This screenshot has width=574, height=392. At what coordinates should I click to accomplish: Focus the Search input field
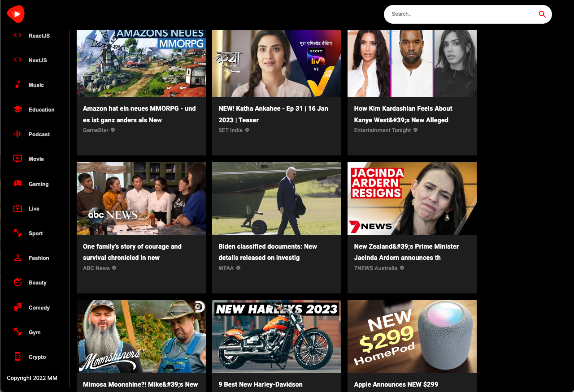[462, 14]
